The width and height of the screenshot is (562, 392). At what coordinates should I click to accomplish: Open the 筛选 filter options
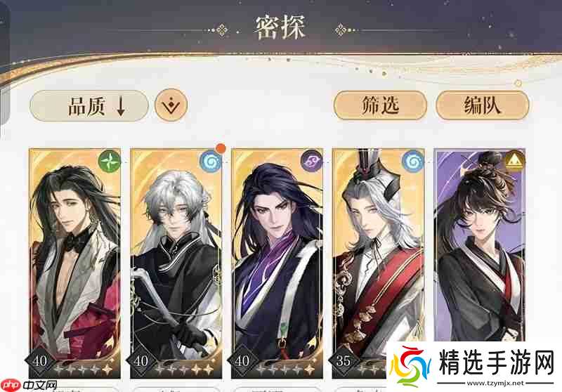[380, 105]
